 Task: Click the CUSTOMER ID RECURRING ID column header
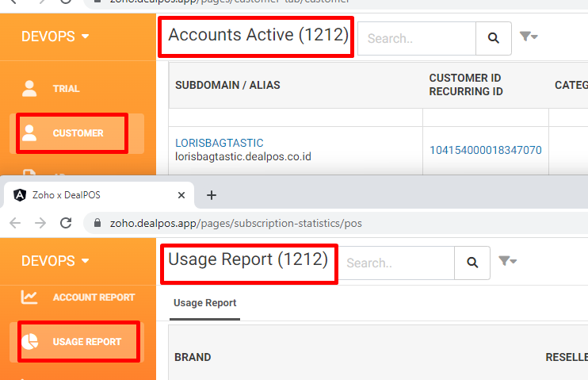pyautogui.click(x=466, y=84)
